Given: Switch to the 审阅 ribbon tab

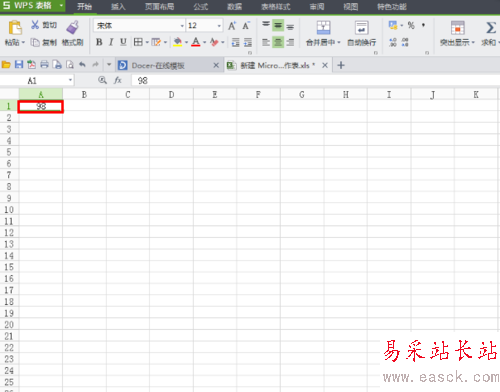Looking at the screenshot, I should pyautogui.click(x=317, y=7).
